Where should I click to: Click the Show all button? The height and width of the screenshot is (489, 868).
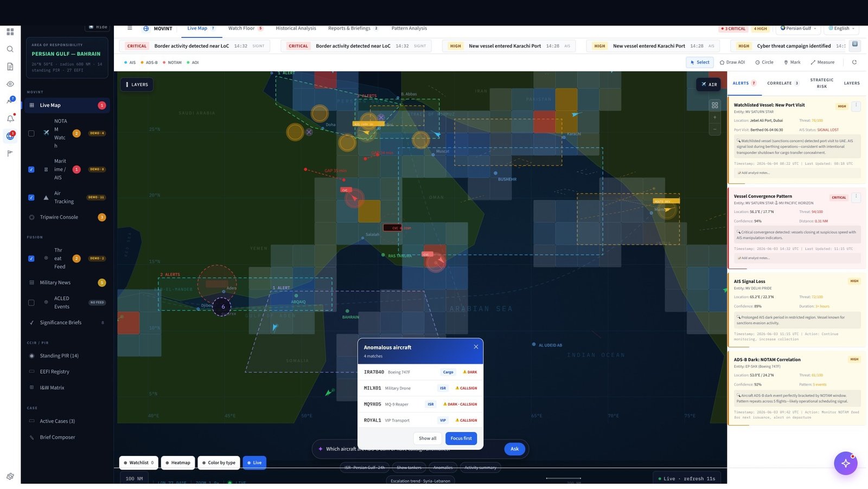[427, 438]
